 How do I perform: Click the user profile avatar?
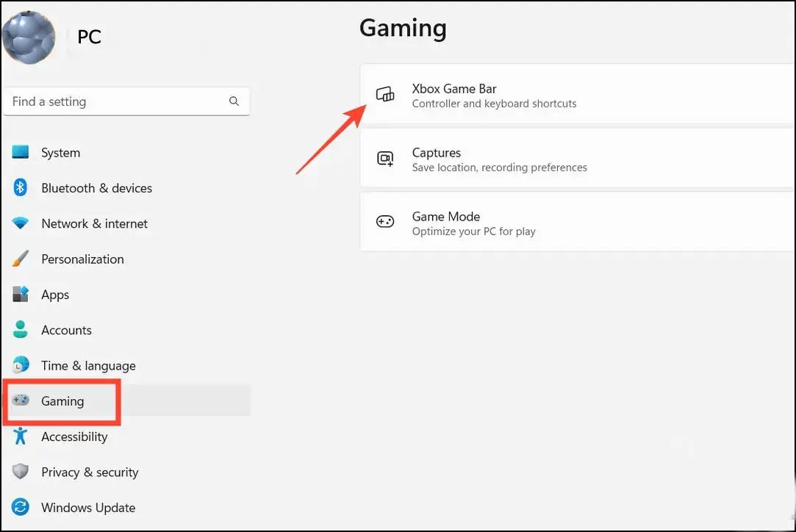pyautogui.click(x=29, y=37)
